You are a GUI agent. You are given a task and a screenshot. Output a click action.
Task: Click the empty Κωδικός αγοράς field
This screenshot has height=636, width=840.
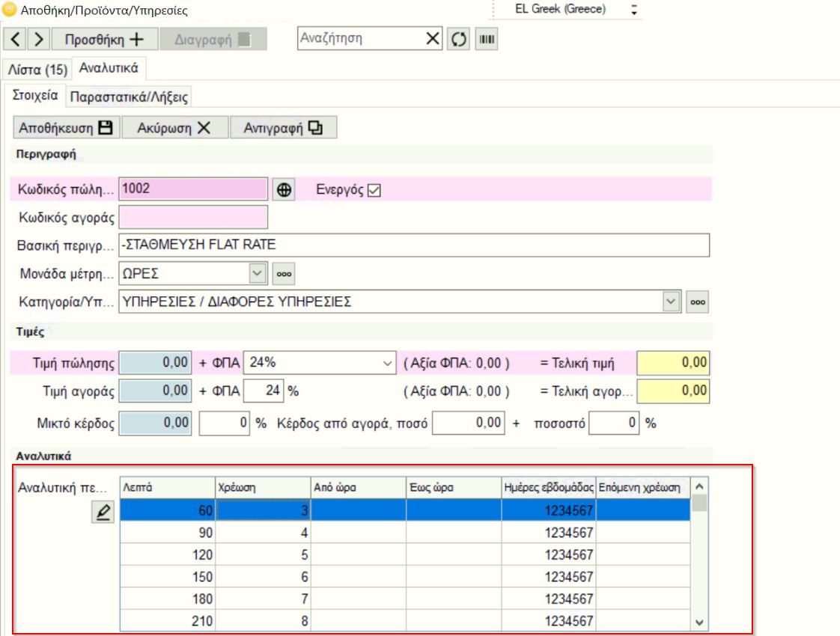(193, 218)
